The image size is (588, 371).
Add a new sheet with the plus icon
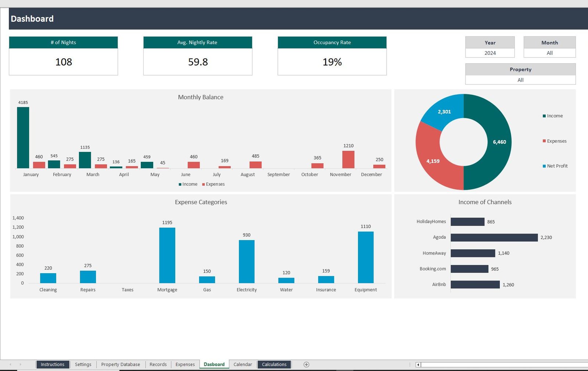[x=306, y=364]
